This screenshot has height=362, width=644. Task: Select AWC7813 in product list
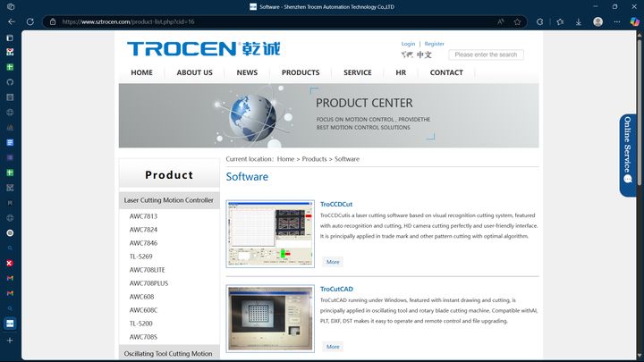click(x=143, y=216)
